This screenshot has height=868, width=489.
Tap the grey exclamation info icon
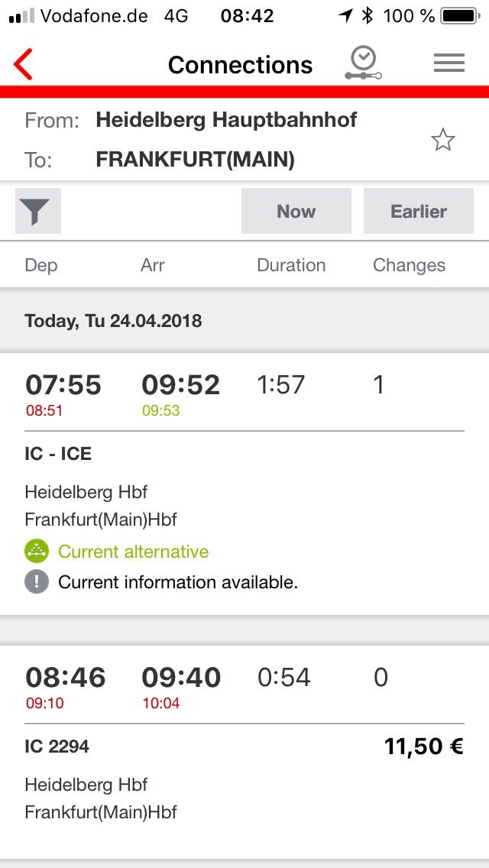click(37, 582)
